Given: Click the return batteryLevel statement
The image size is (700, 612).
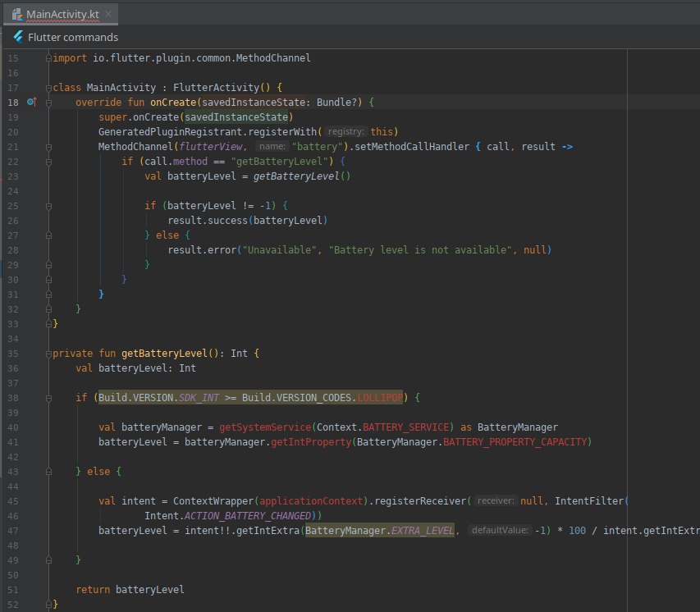Looking at the screenshot, I should pyautogui.click(x=130, y=590).
